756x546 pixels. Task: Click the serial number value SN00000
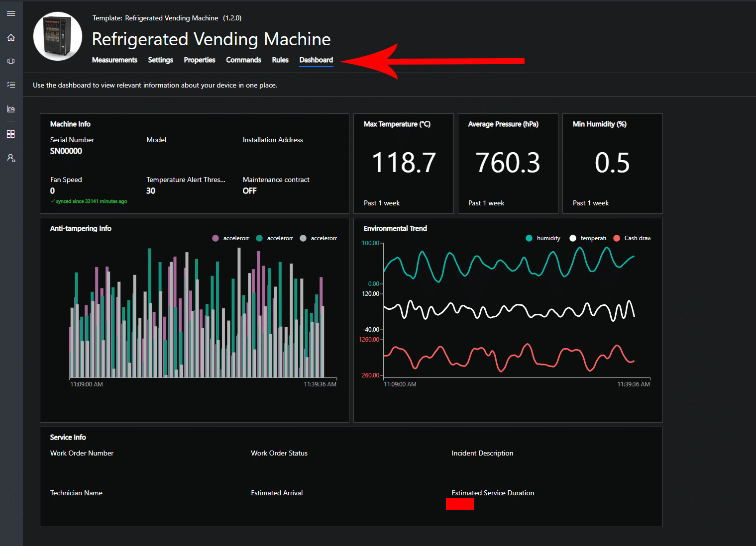[66, 151]
